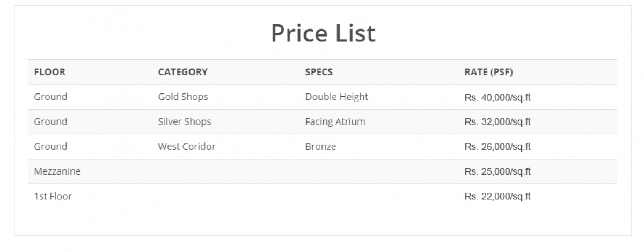This screenshot has height=252, width=644.
Task: Click the Facing Atrium specs cell
Action: [x=335, y=121]
